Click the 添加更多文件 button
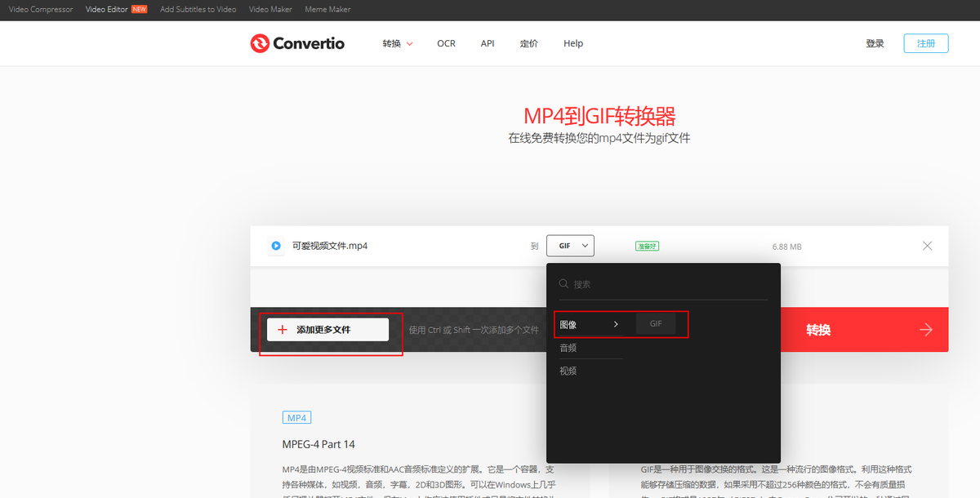980x498 pixels. pos(328,330)
